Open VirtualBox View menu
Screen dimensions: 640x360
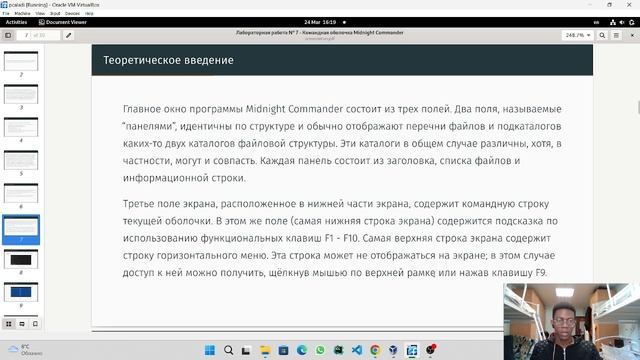pyautogui.click(x=40, y=13)
